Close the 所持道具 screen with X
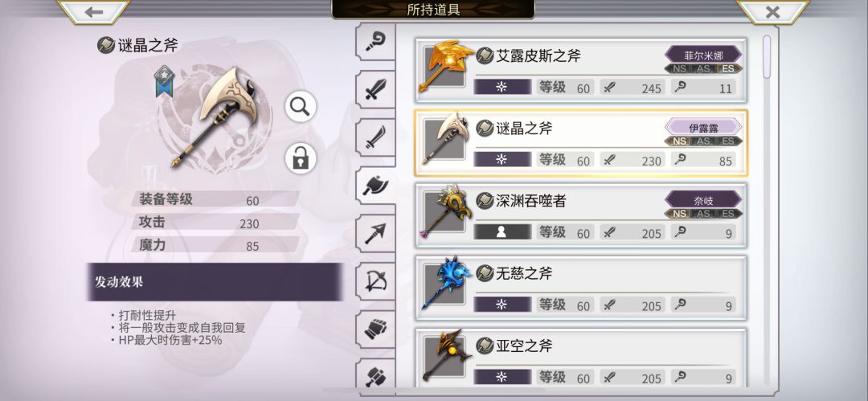Viewport: 868px width, 401px height. pos(772,11)
